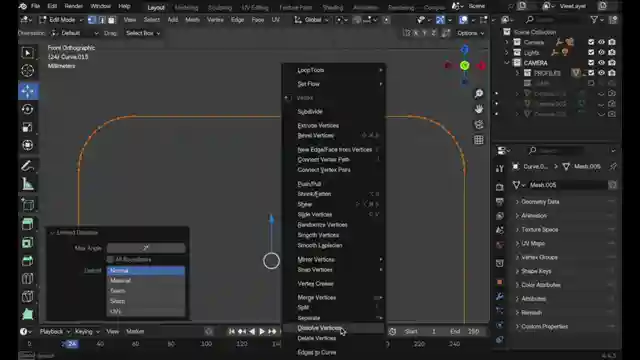Activate the Scale tool
Screen dimensions: 640x360
point(27,127)
